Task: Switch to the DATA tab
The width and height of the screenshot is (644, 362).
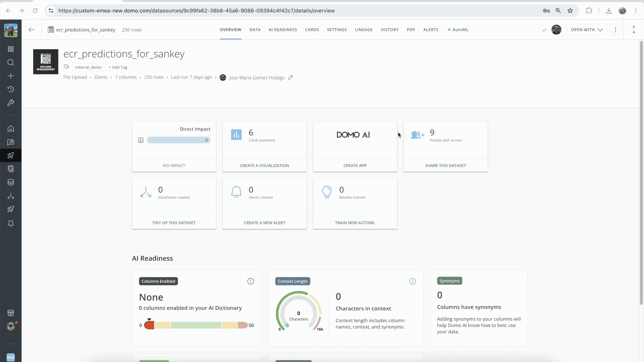Action: (x=255, y=30)
